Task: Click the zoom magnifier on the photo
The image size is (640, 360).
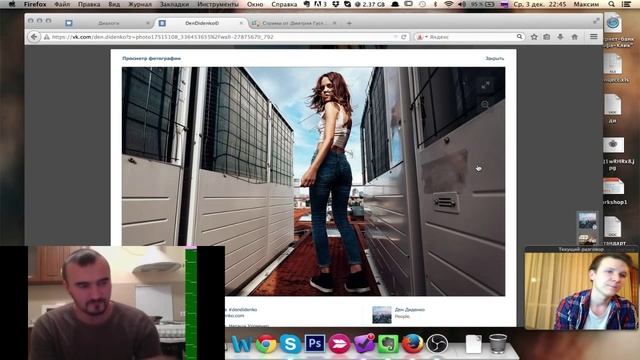Action: (x=484, y=104)
